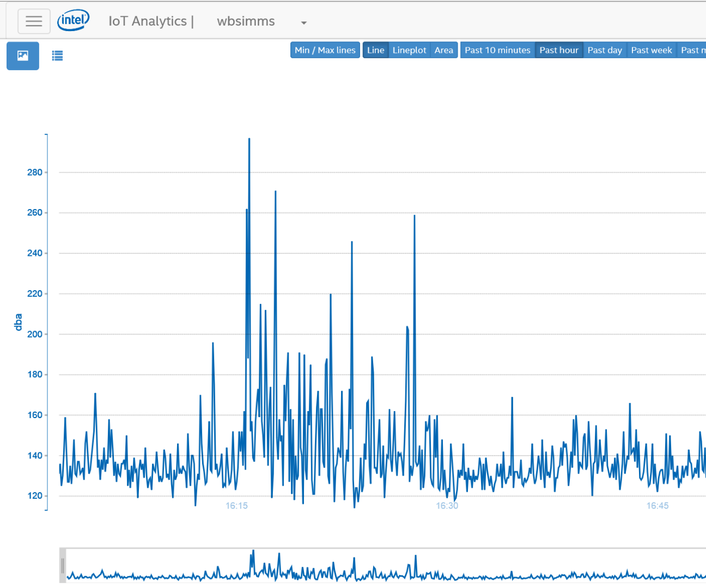
Task: Grab the left handle of the range navigator
Action: (x=63, y=566)
